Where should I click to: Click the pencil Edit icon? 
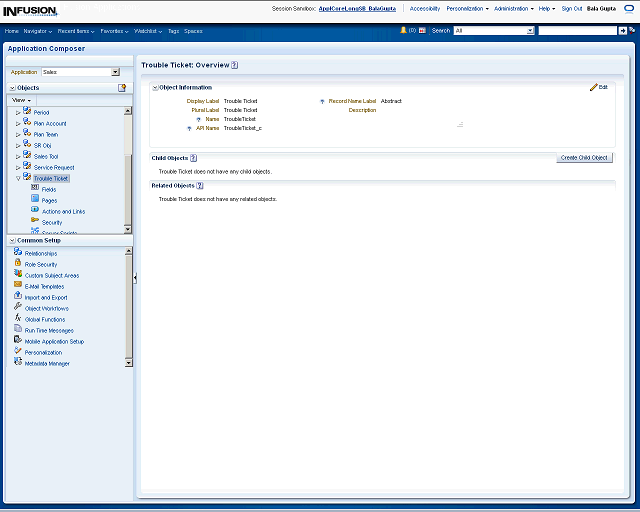coord(594,88)
